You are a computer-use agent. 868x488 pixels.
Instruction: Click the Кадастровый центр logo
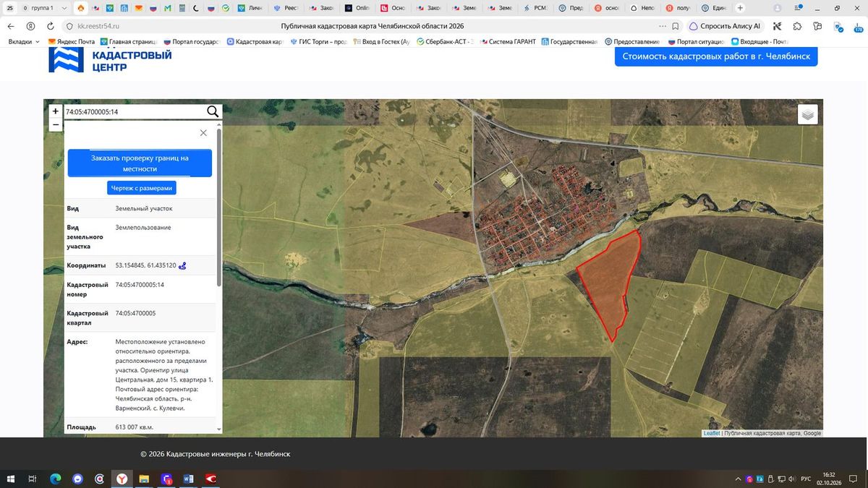tap(110, 60)
